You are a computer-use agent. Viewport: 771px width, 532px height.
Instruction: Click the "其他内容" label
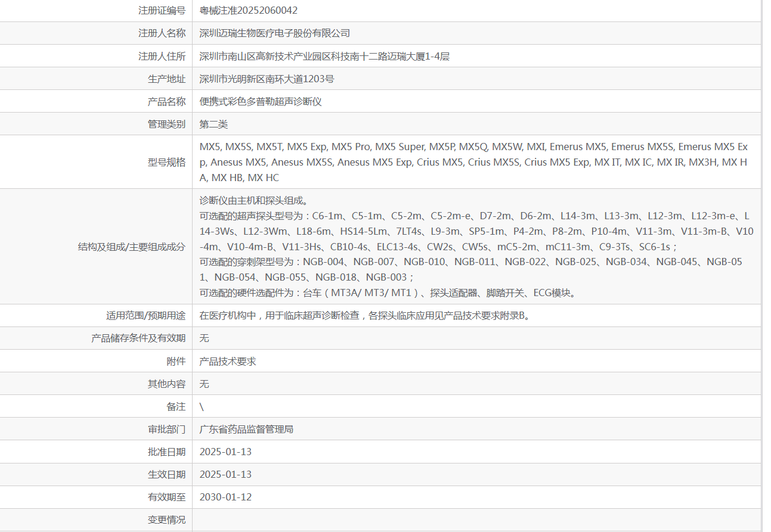coord(166,384)
